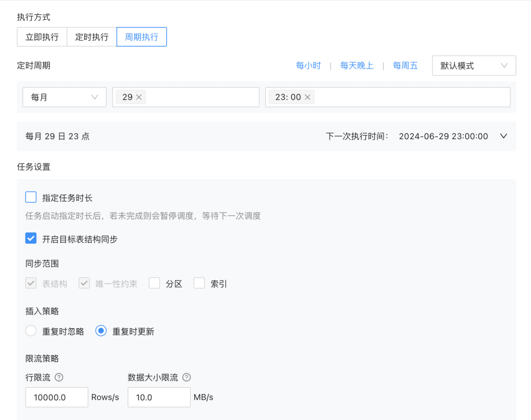The height and width of the screenshot is (420, 531).
Task: Open the 默认模式 mode dropdown
Action: (x=473, y=65)
